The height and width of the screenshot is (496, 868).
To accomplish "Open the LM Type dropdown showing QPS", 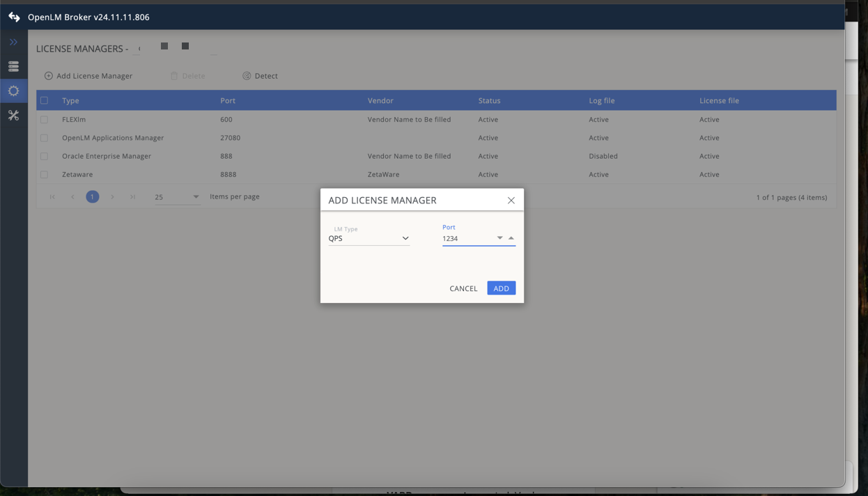I will 405,238.
